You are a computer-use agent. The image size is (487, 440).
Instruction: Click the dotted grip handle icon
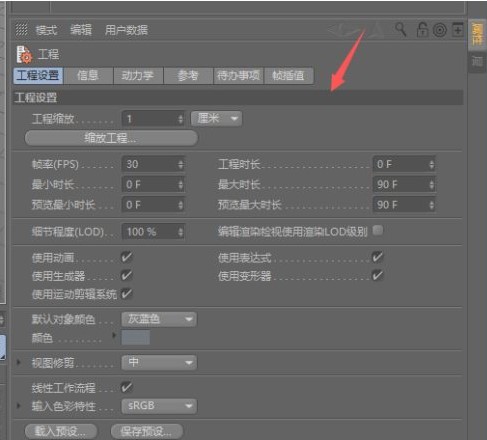click(x=22, y=30)
